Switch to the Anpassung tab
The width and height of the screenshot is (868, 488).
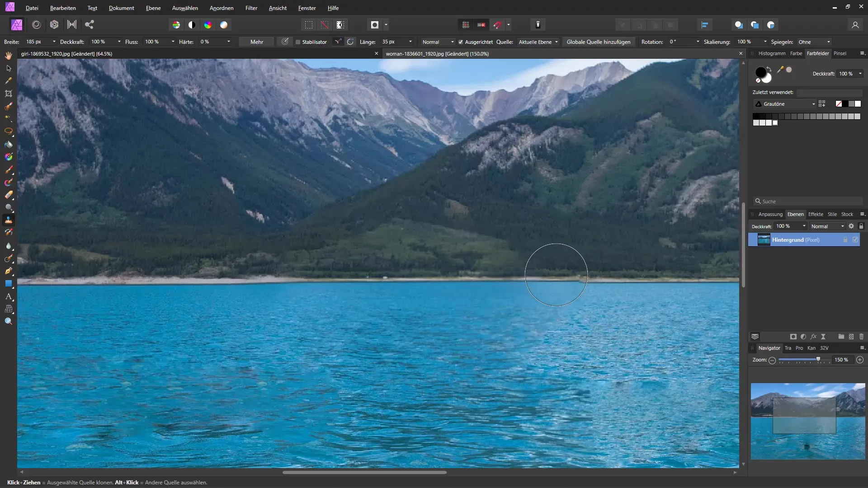coord(769,214)
